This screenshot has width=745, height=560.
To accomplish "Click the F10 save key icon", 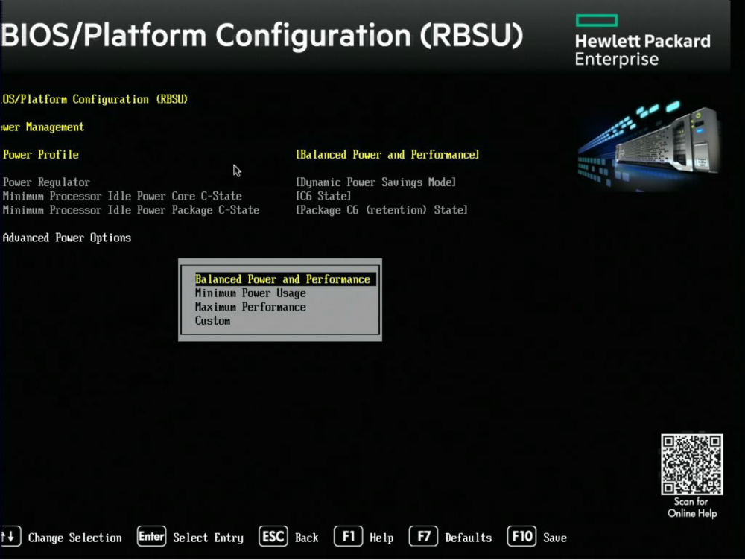I will pyautogui.click(x=521, y=537).
